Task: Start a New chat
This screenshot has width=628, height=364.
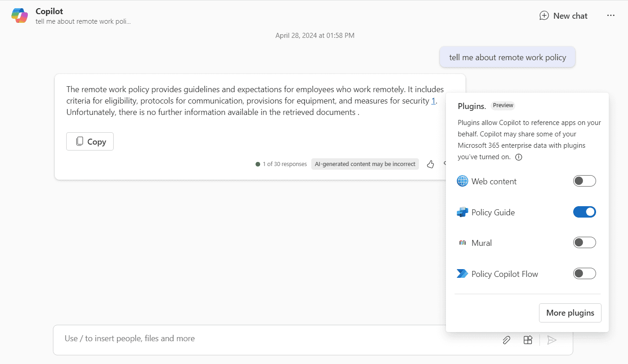Action: (x=563, y=16)
